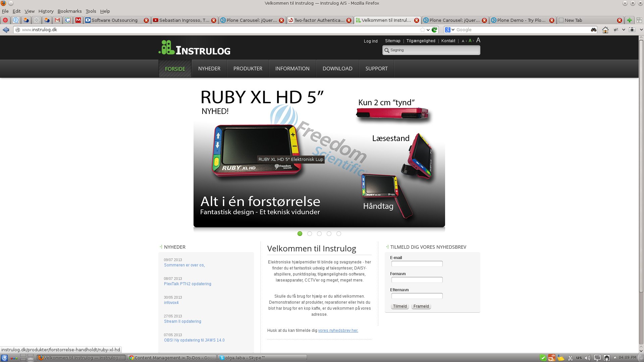Click the RUBY XL HD carousel banner
Image resolution: width=644 pixels, height=362 pixels.
(319, 156)
